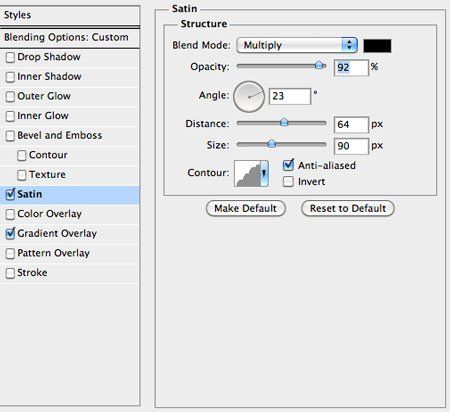The height and width of the screenshot is (412, 450).
Task: Select Blending Options: Custom entry
Action: coord(70,37)
